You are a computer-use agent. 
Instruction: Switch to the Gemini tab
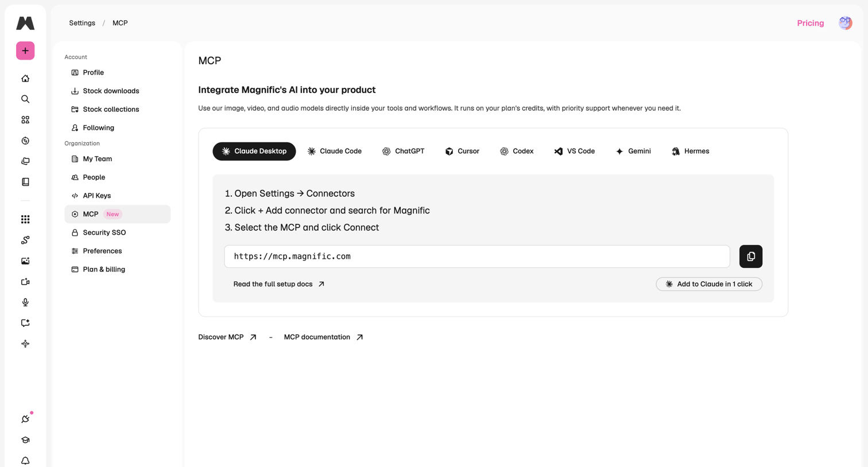(633, 151)
